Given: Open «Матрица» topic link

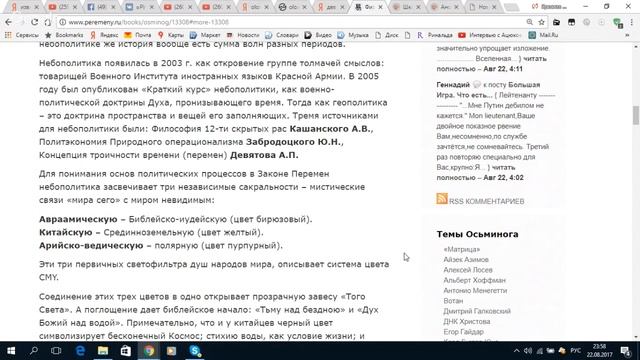Looking at the screenshot, I should 462,249.
